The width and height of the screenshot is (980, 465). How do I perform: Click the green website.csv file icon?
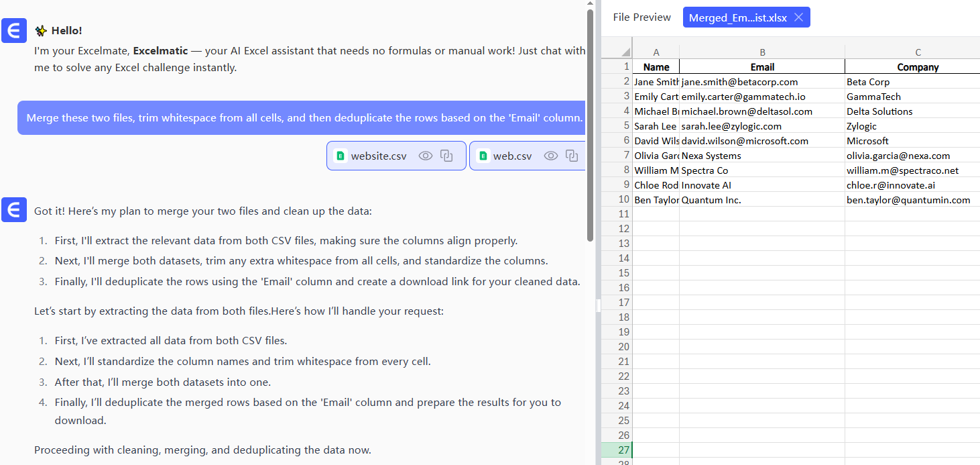(x=340, y=156)
